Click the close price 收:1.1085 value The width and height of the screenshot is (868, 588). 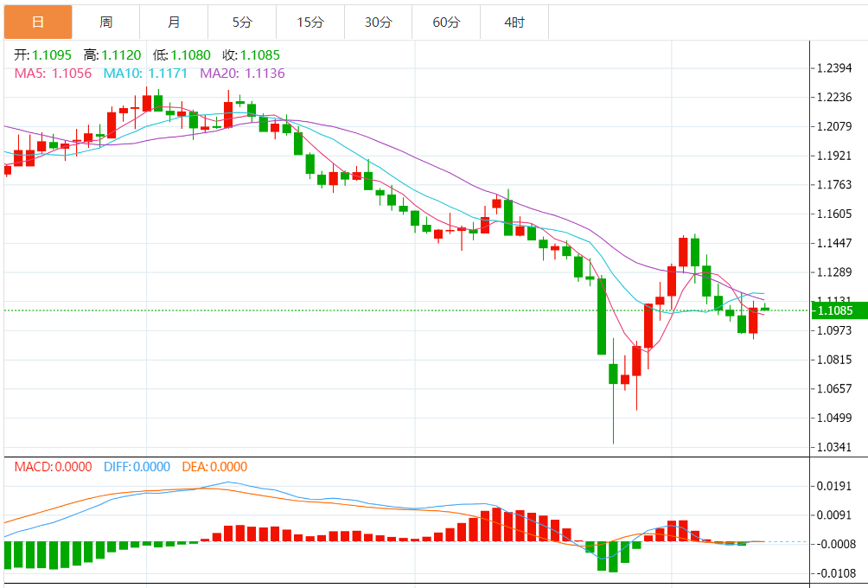[252, 54]
